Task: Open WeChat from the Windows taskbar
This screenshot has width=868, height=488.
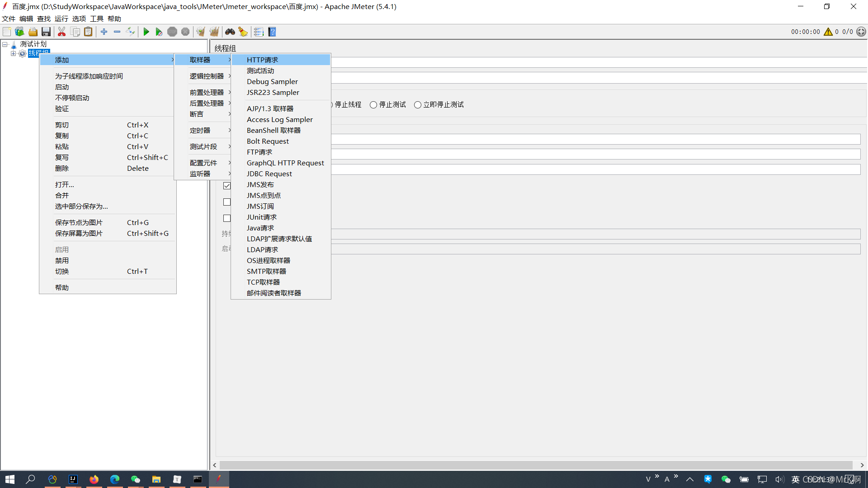Action: point(135,479)
